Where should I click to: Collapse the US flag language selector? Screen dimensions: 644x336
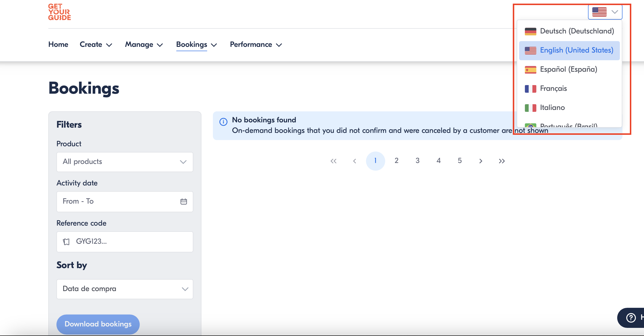coord(605,12)
